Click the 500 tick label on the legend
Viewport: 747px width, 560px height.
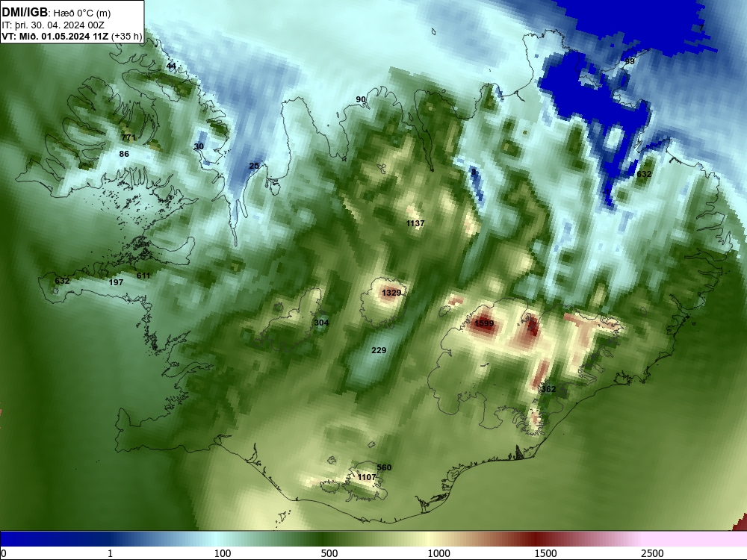[x=329, y=553]
